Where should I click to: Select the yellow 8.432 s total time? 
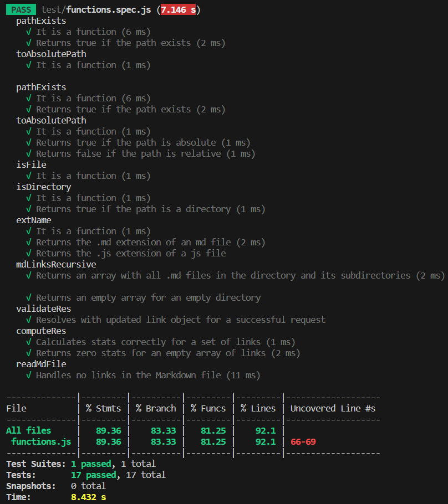point(89,497)
